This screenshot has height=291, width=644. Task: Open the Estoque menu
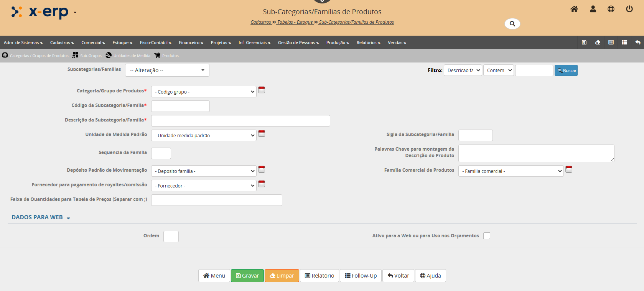tap(122, 43)
